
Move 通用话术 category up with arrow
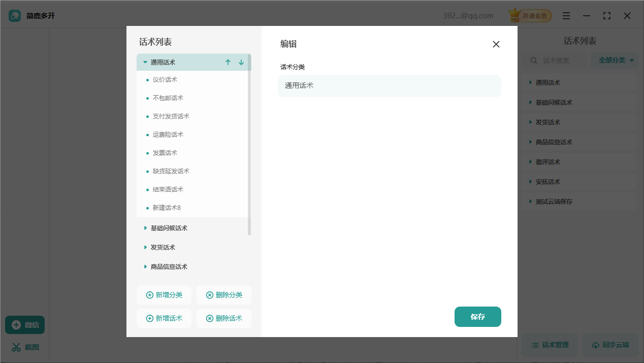tap(228, 62)
